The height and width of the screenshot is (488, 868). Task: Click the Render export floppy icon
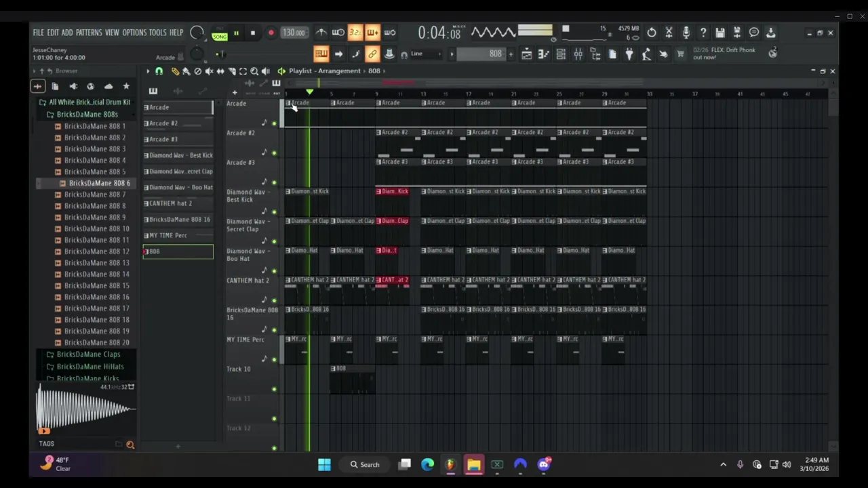point(736,33)
